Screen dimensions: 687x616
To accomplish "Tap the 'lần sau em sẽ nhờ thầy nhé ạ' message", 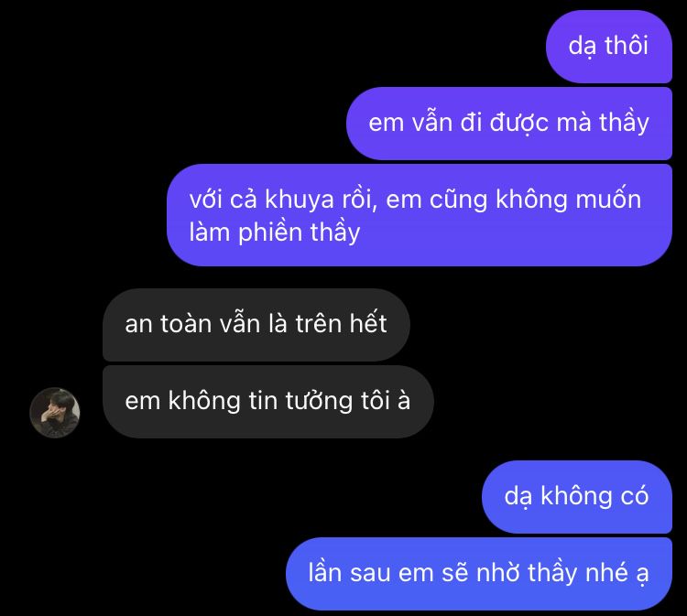I will coord(479,574).
